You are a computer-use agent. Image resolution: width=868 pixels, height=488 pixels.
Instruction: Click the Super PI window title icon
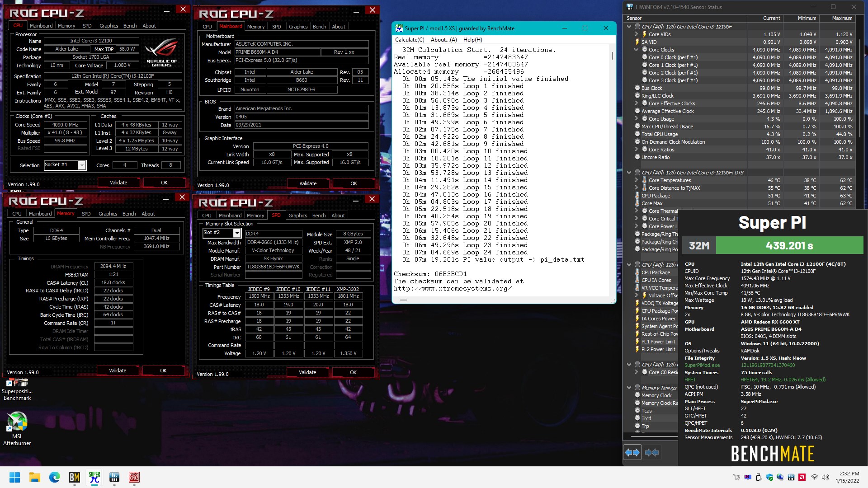399,28
